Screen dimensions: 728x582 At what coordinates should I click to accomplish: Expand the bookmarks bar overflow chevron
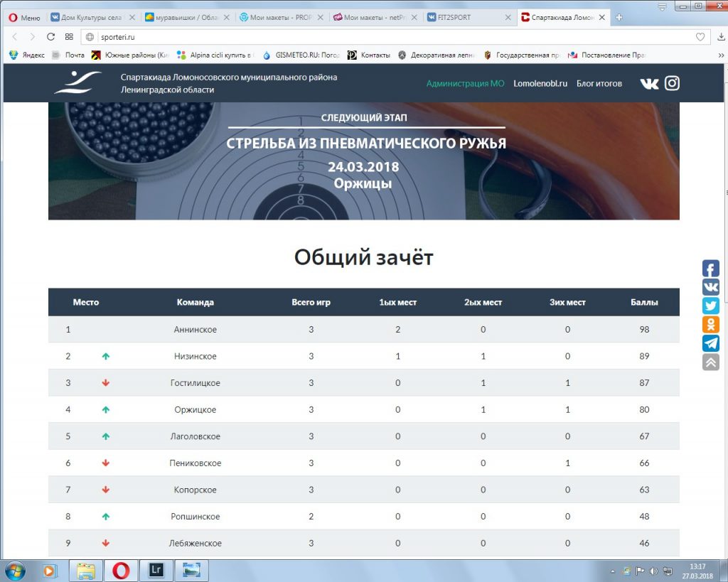point(722,55)
